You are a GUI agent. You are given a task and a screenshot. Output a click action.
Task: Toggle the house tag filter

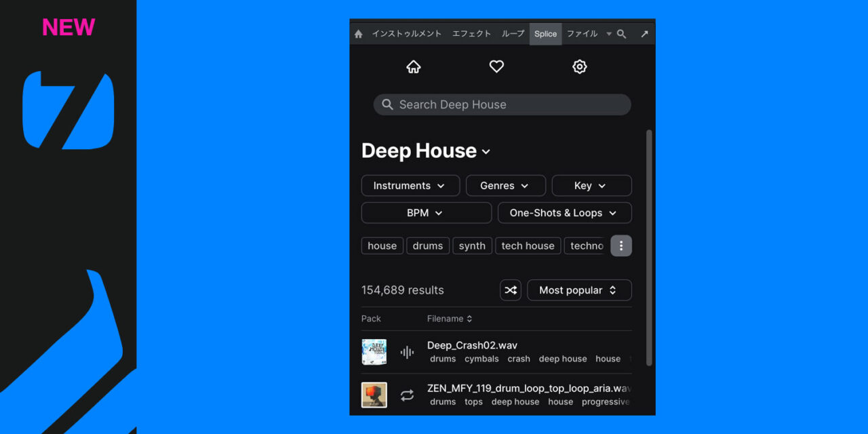pos(382,246)
